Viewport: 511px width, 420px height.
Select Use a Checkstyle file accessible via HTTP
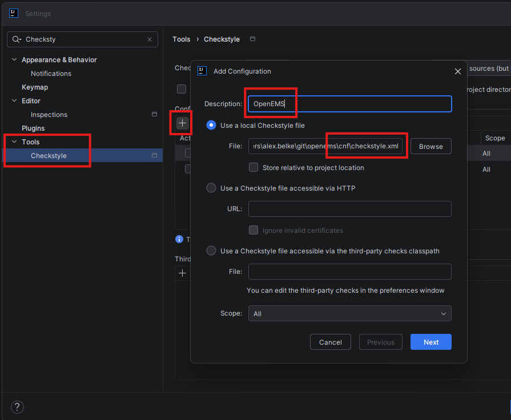pos(211,188)
